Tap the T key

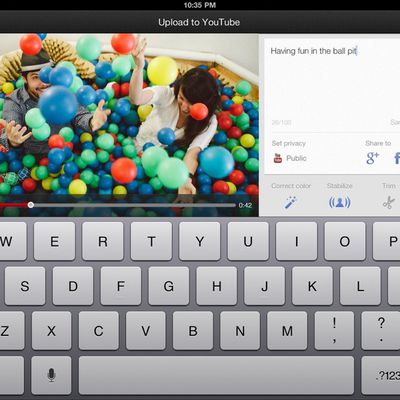(x=151, y=241)
